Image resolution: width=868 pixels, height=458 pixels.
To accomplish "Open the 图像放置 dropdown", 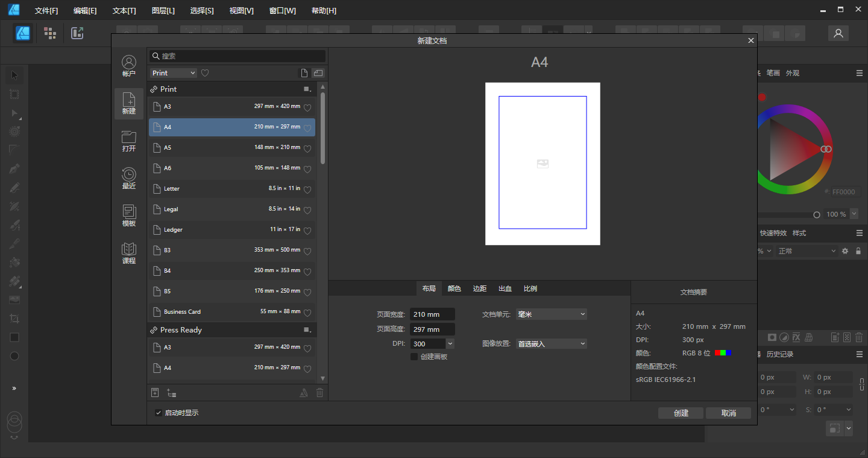I will click(551, 344).
